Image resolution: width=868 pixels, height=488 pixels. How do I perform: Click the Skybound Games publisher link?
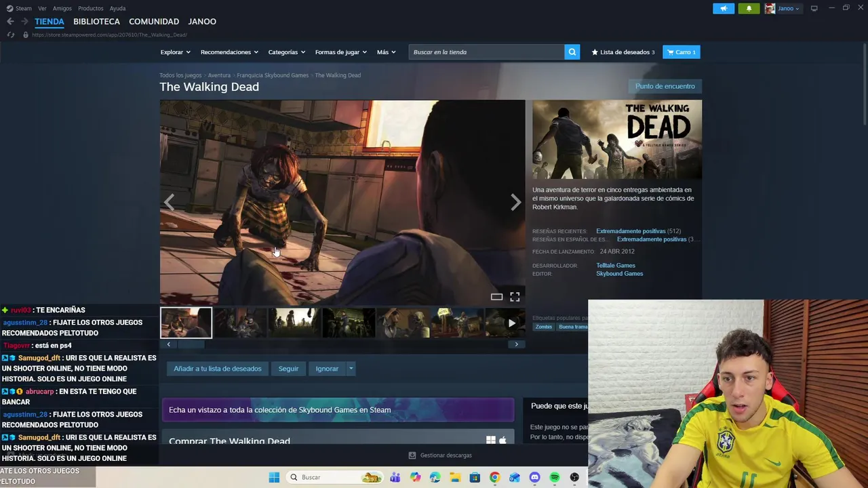(620, 274)
